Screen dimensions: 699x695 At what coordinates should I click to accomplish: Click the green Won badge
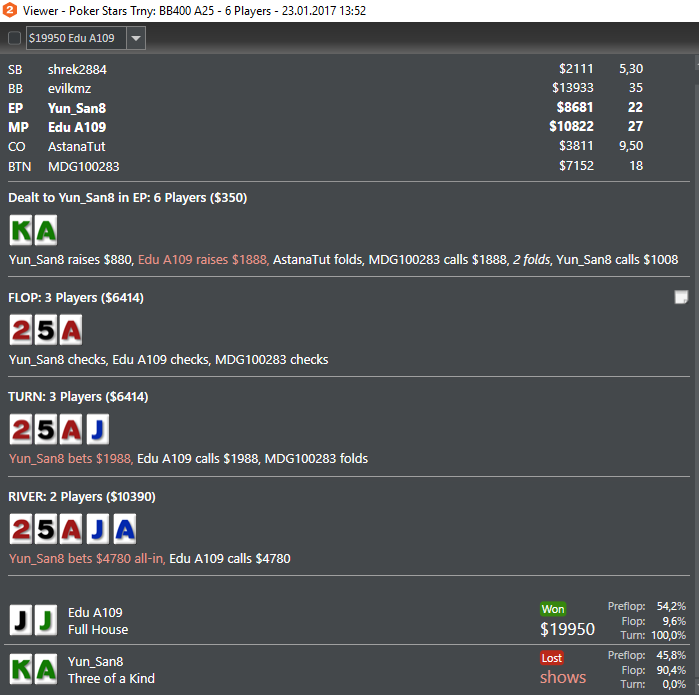pos(553,609)
